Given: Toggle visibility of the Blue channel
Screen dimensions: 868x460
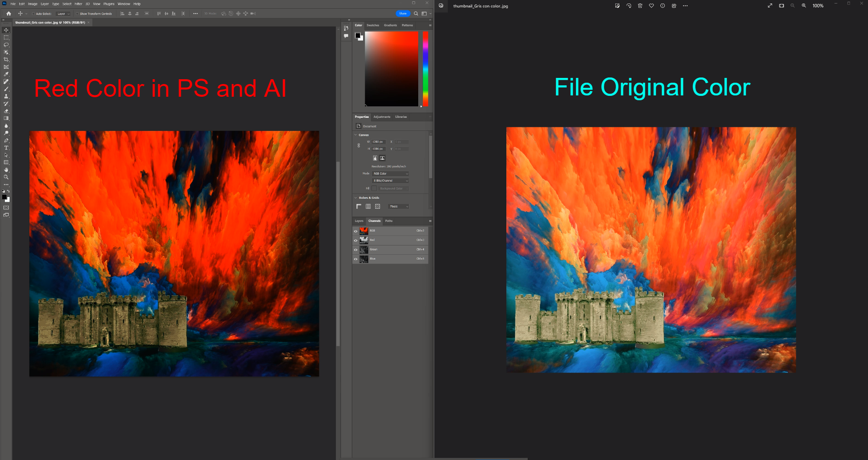Looking at the screenshot, I should [x=356, y=259].
